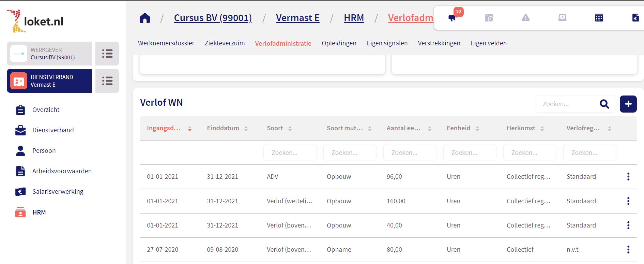Viewport: 644px width, 264px height.
Task: Open the list menu next to Dienstverband
Action: tap(107, 81)
